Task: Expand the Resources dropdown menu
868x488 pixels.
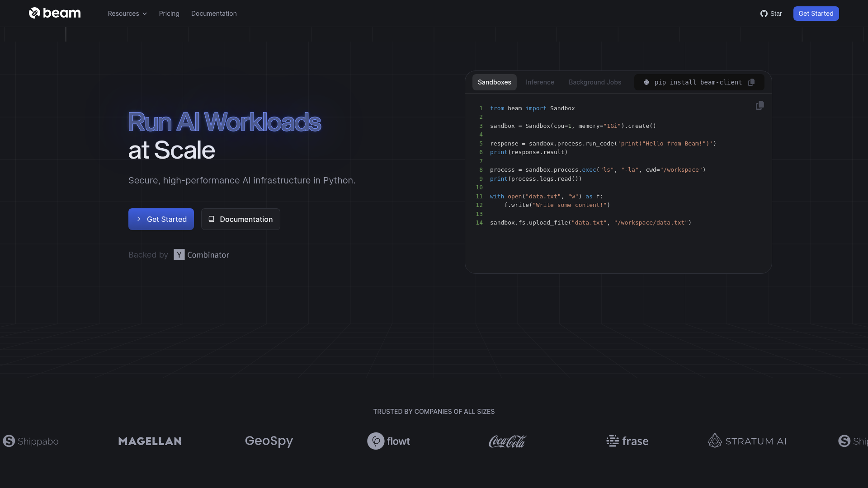Action: 127,14
